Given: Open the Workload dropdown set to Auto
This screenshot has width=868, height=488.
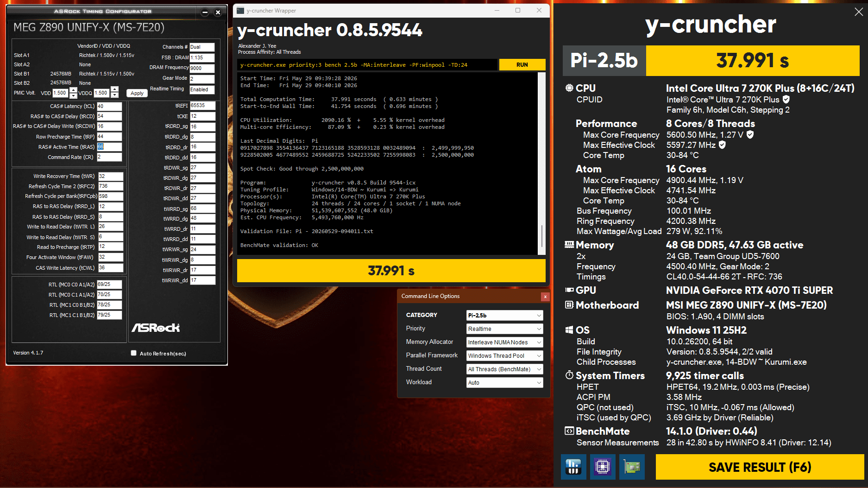Looking at the screenshot, I should point(504,382).
